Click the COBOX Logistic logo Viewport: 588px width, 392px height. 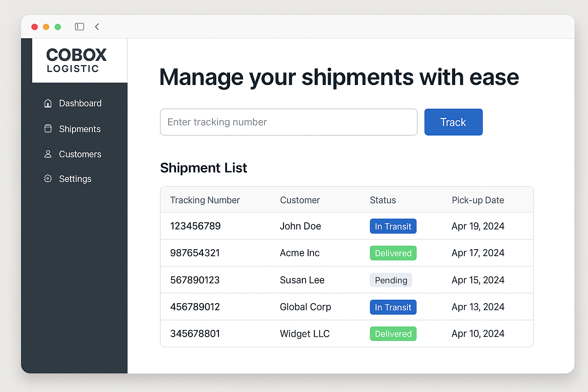pyautogui.click(x=76, y=60)
